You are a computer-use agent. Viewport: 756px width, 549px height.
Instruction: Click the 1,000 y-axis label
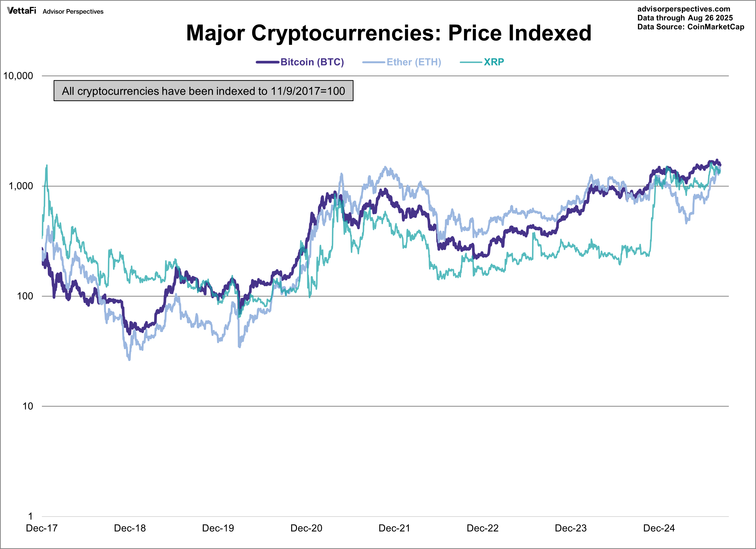(21, 186)
